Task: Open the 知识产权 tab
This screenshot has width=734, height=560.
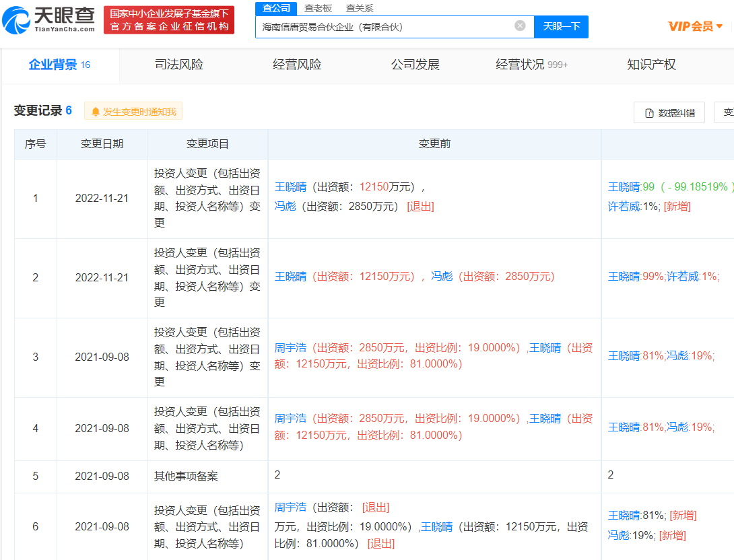Action: [651, 65]
